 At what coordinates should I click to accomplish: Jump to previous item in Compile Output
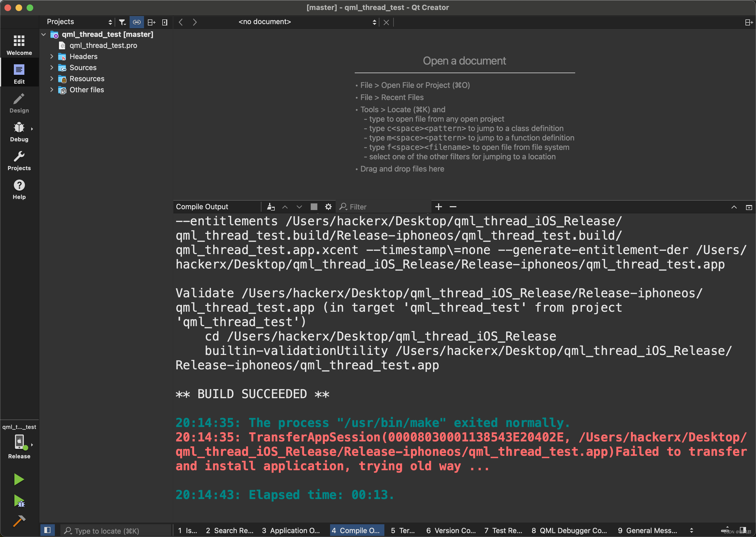pos(285,207)
